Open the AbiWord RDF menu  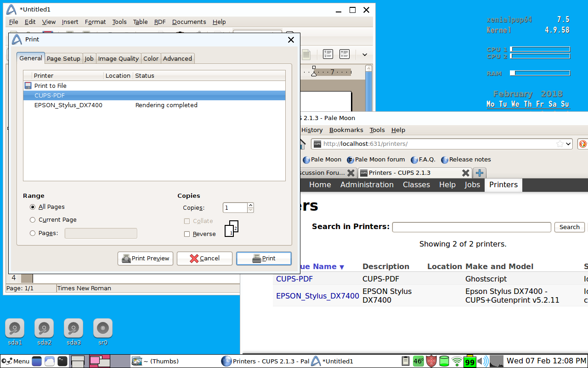click(160, 22)
